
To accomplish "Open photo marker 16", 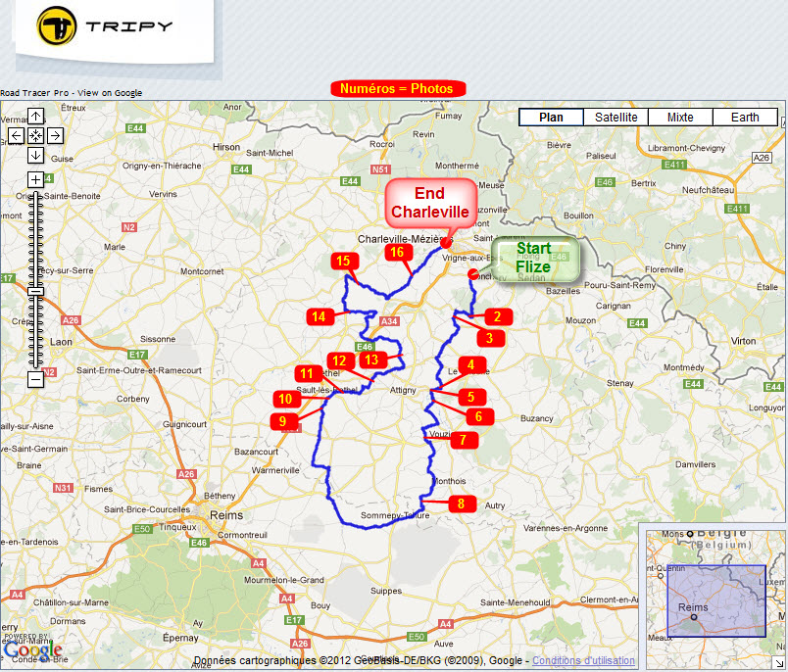I will [x=398, y=252].
